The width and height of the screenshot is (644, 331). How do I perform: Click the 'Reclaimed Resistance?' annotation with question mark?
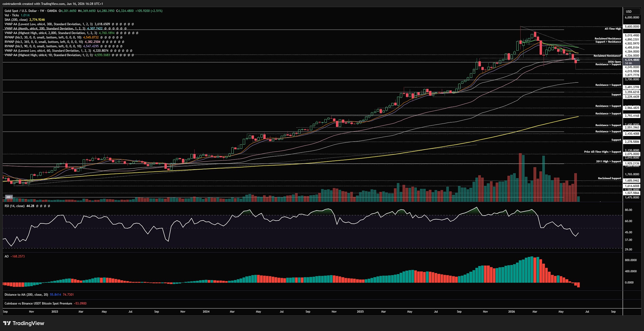pos(607,56)
